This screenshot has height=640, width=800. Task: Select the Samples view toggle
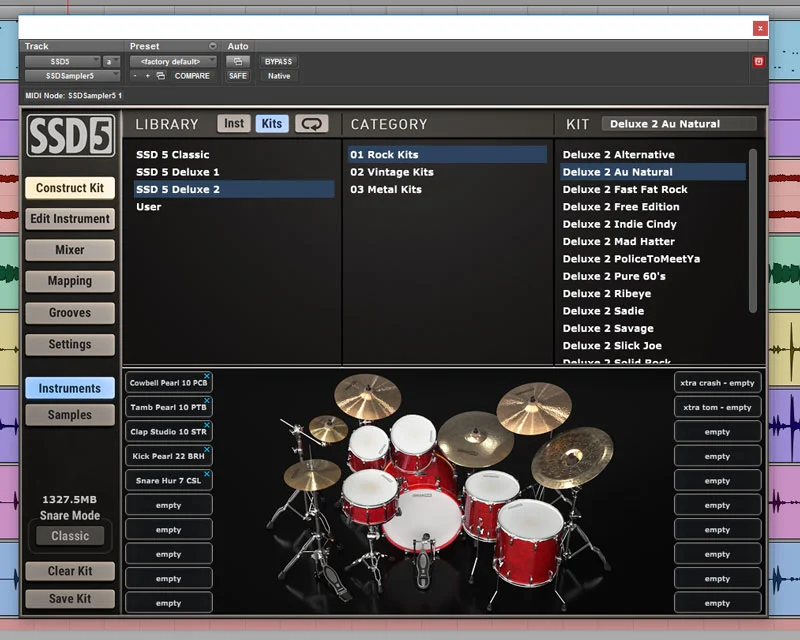tap(70, 415)
